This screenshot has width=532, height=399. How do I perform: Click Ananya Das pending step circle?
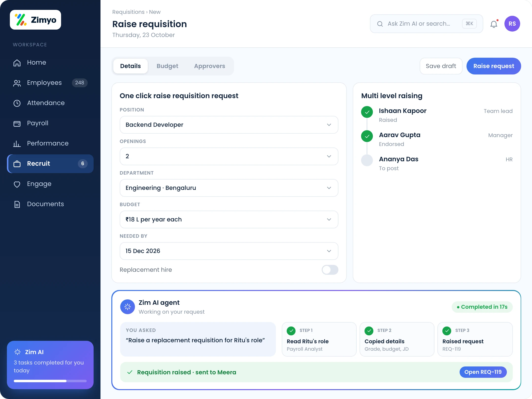tap(367, 160)
